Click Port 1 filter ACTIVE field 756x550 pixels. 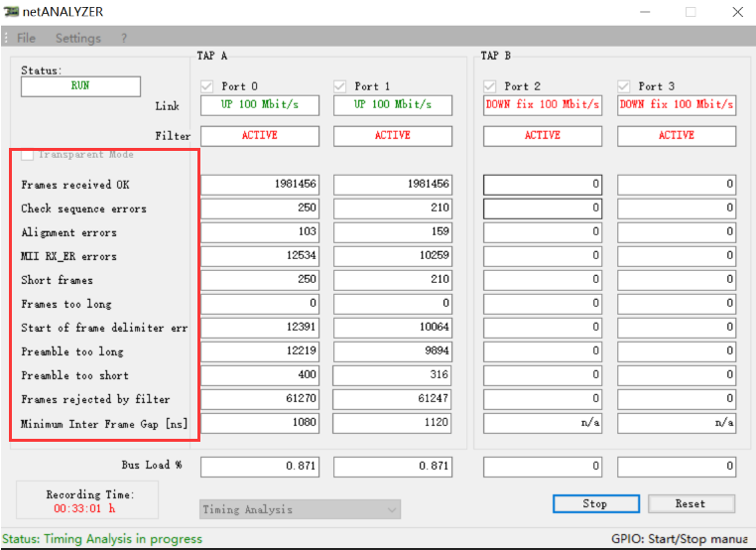click(x=393, y=136)
